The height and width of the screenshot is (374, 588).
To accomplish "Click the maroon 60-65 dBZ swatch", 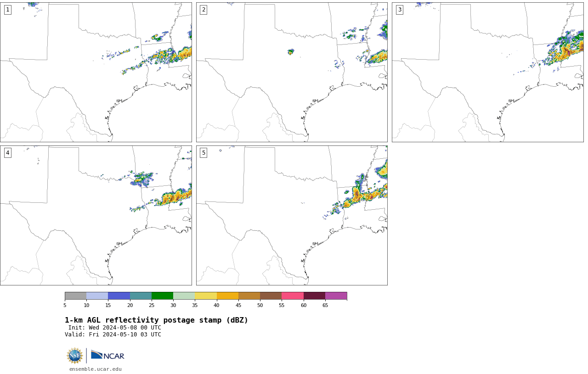I will (x=314, y=296).
